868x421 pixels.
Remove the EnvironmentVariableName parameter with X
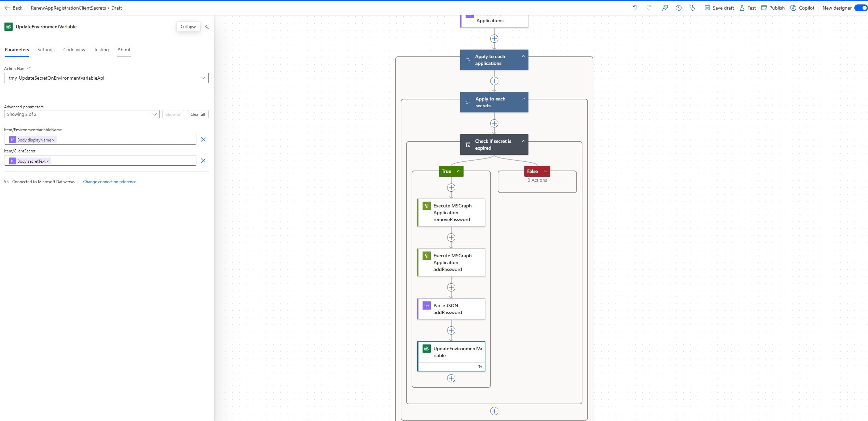tap(203, 139)
